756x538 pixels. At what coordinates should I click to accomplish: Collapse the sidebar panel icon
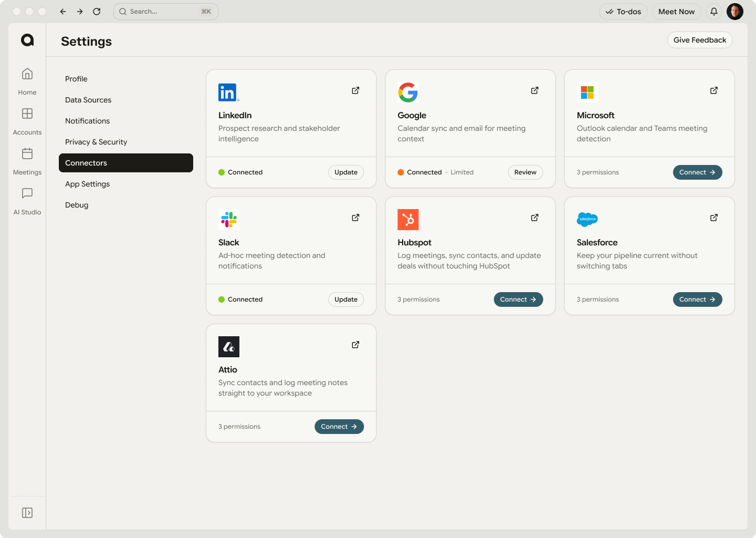pyautogui.click(x=27, y=513)
